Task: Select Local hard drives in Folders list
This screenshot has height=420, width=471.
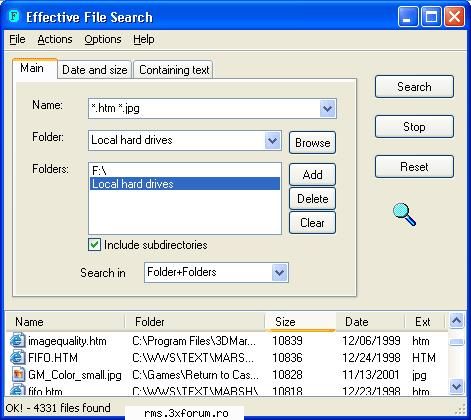Action: [x=185, y=184]
